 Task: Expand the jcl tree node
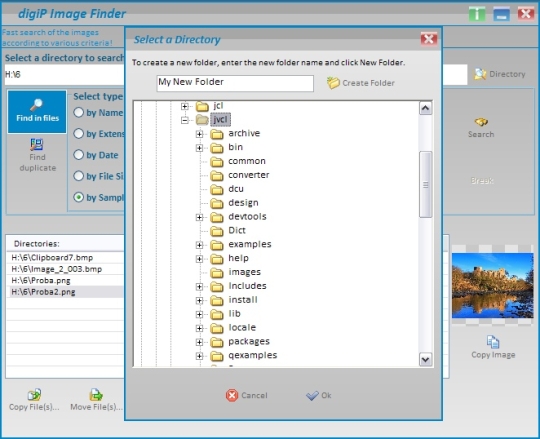click(x=185, y=106)
